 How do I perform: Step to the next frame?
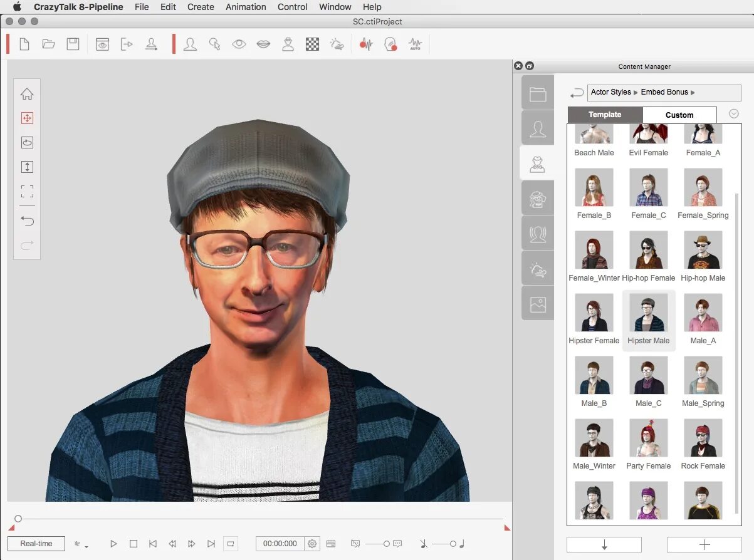(x=192, y=544)
